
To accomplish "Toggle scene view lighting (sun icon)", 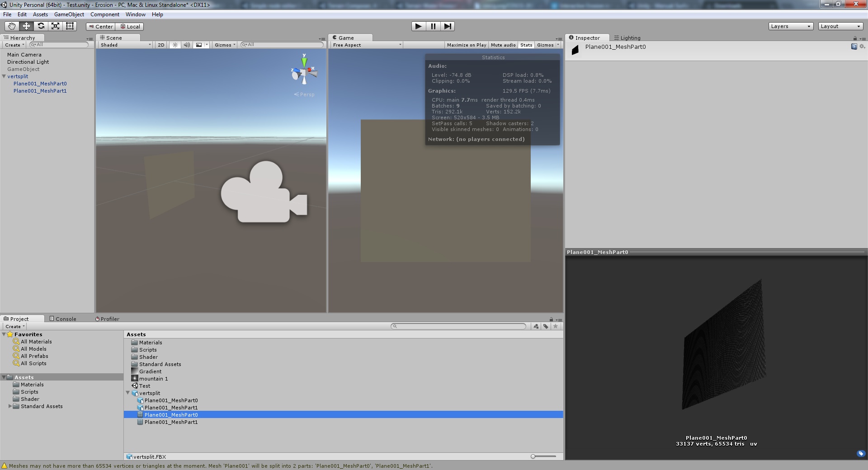I will [x=175, y=45].
